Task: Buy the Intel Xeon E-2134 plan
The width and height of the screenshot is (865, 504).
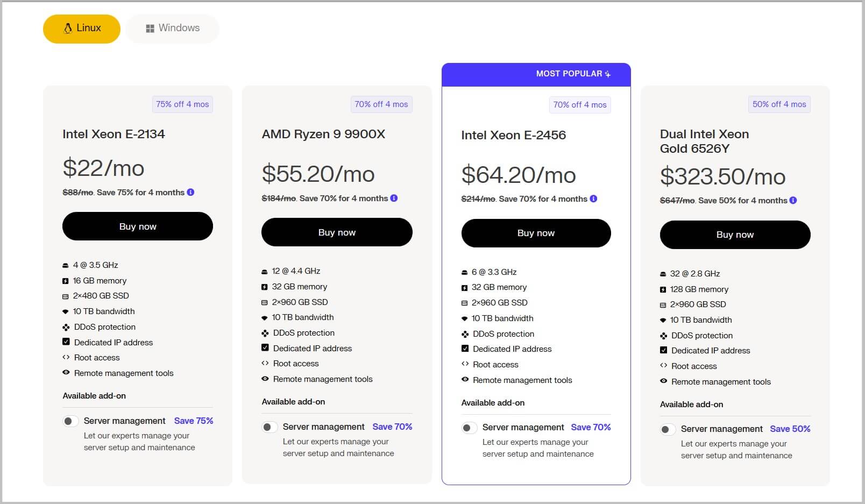Action: [138, 226]
